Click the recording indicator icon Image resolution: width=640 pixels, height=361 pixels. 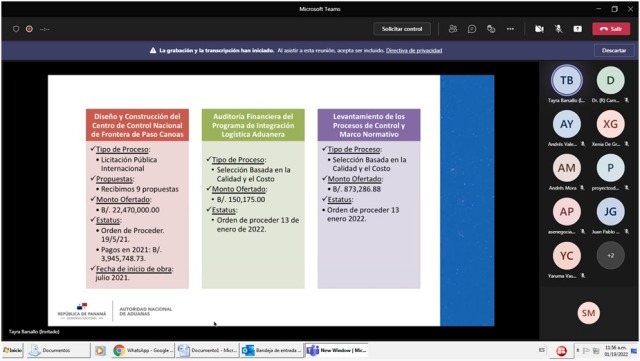29,29
